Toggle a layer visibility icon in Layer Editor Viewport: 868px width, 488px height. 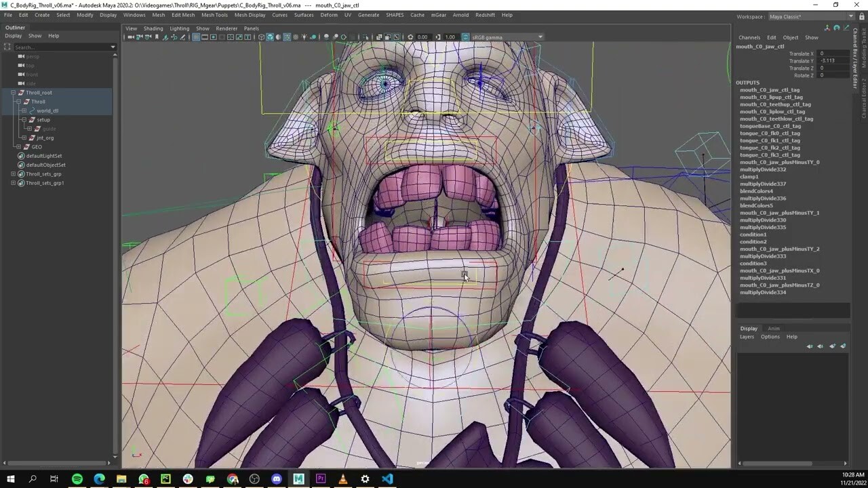(x=810, y=346)
